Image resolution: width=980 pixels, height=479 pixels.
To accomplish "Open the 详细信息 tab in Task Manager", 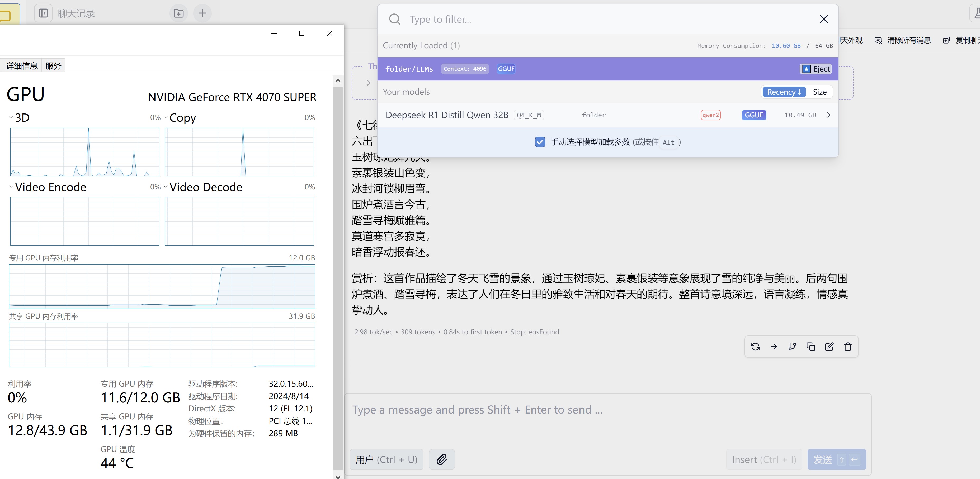I will coord(22,66).
